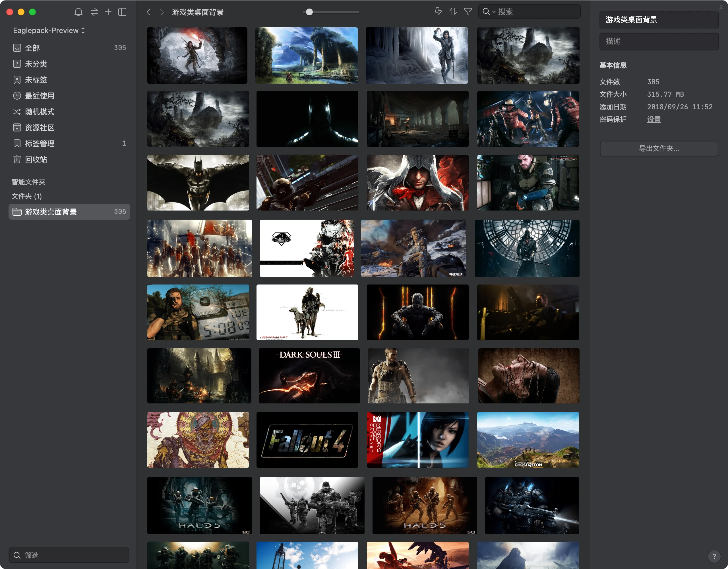Open the help question mark button

[x=714, y=556]
